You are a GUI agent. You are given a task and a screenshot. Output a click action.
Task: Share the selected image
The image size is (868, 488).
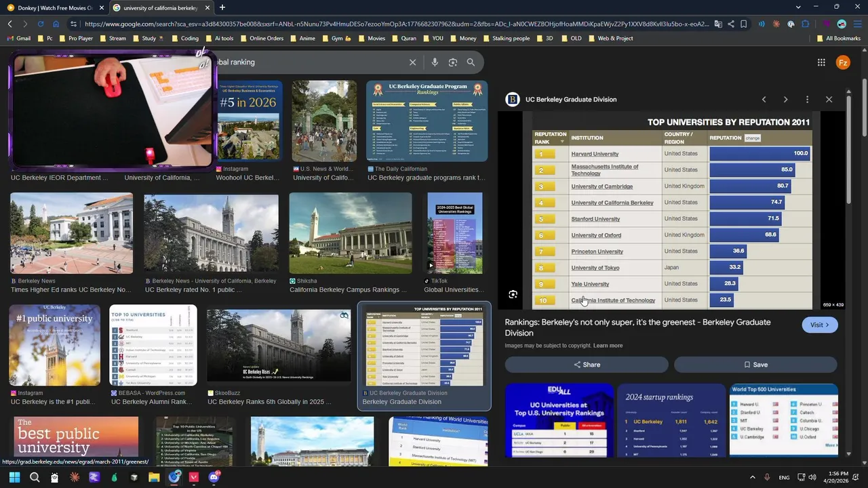pyautogui.click(x=587, y=365)
